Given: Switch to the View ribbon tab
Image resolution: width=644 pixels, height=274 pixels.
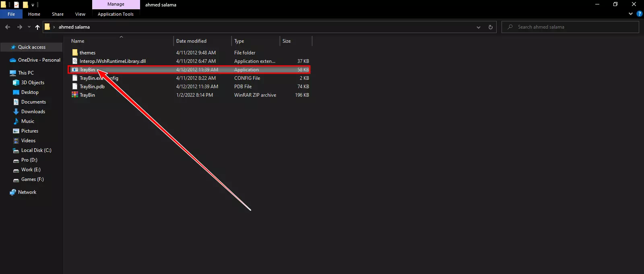Looking at the screenshot, I should [x=80, y=14].
